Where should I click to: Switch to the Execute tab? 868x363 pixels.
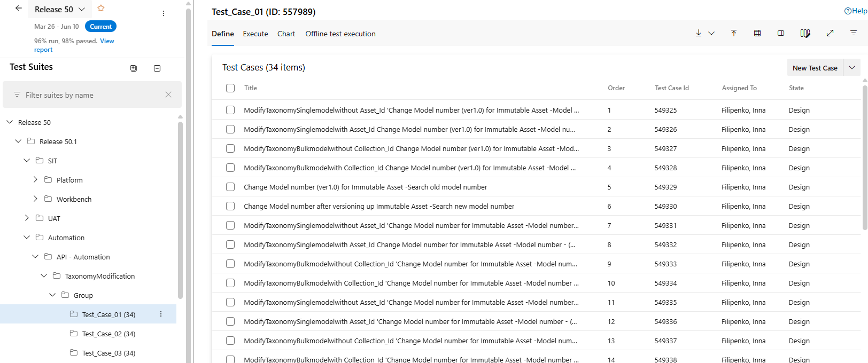click(255, 34)
